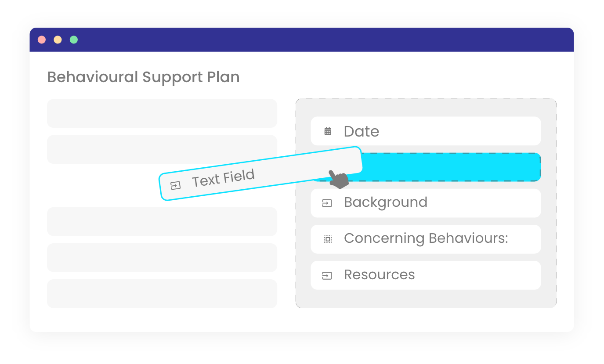Select the Resources form field label
The image size is (604, 364).
[379, 275]
